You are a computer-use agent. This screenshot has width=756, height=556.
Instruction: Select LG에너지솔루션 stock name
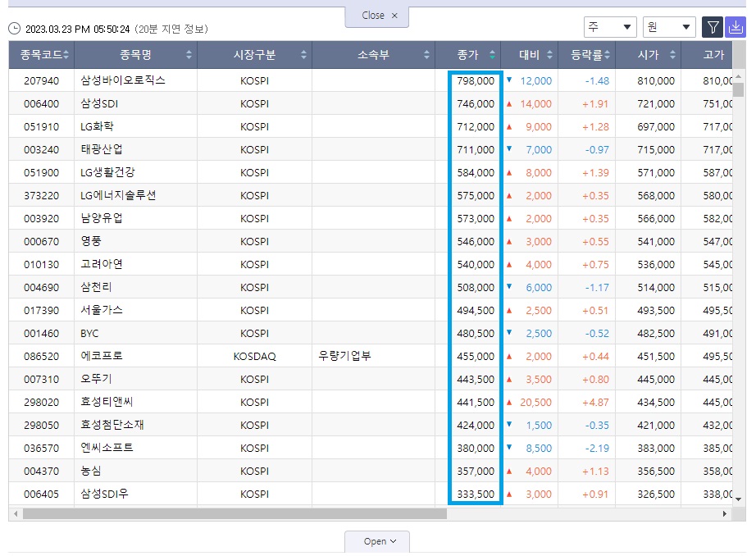tap(118, 195)
